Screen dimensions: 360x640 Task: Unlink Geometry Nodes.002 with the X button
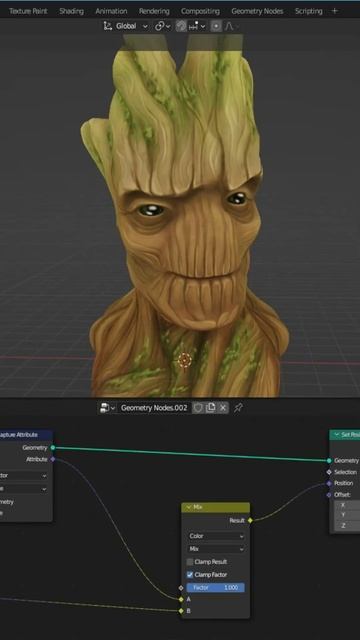click(223, 407)
